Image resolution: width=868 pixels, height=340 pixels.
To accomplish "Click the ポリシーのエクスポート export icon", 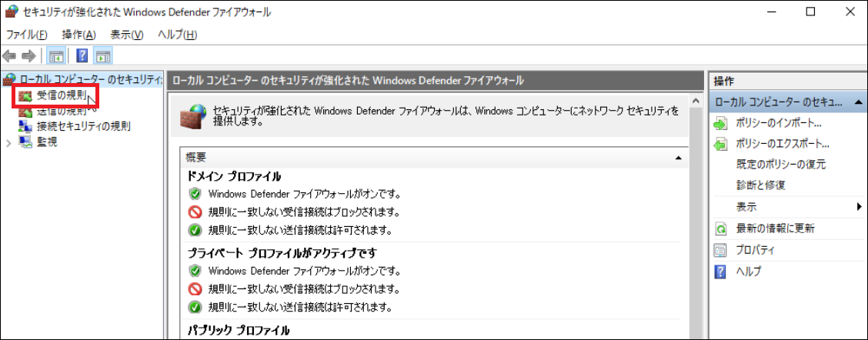I will pos(721,144).
